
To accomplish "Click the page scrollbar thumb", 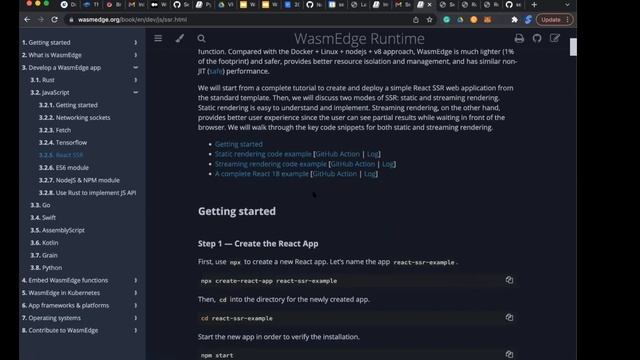I will coord(573,47).
